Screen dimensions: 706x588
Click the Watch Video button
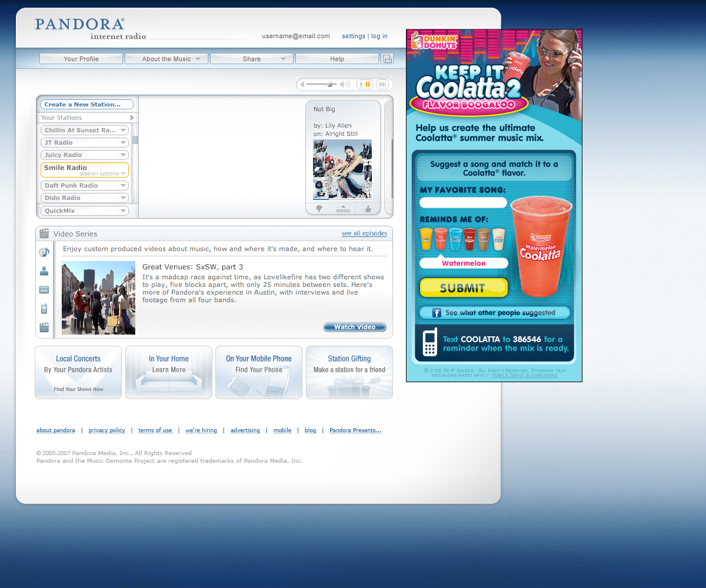click(x=355, y=327)
